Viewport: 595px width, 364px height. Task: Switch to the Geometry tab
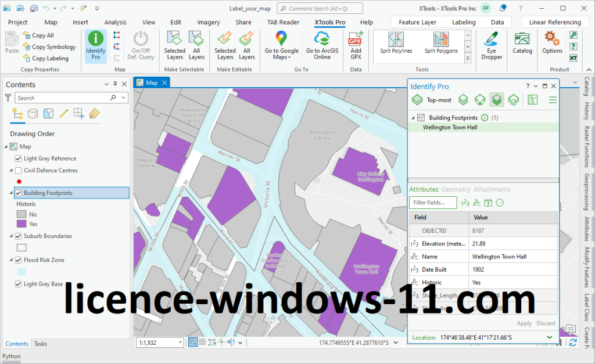click(x=456, y=189)
